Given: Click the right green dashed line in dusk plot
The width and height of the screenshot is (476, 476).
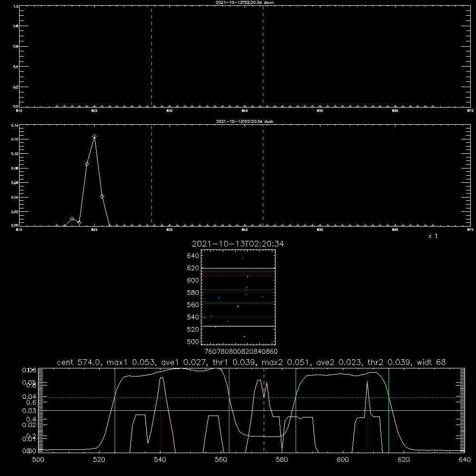Looking at the screenshot, I should click(x=263, y=176).
